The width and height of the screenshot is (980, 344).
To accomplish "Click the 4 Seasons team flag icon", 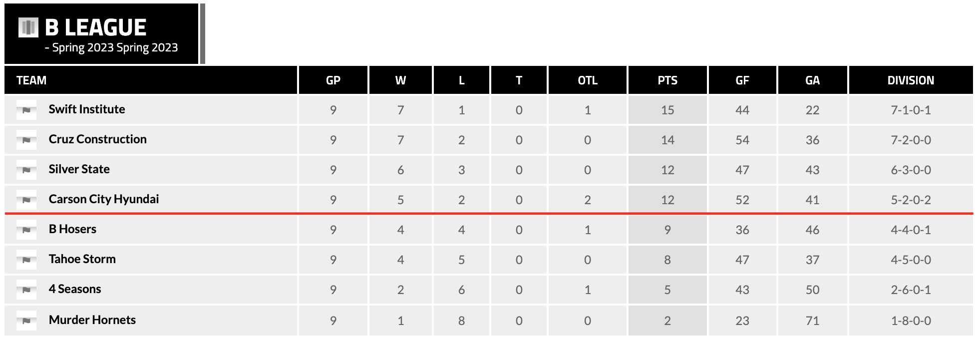I will click(26, 290).
